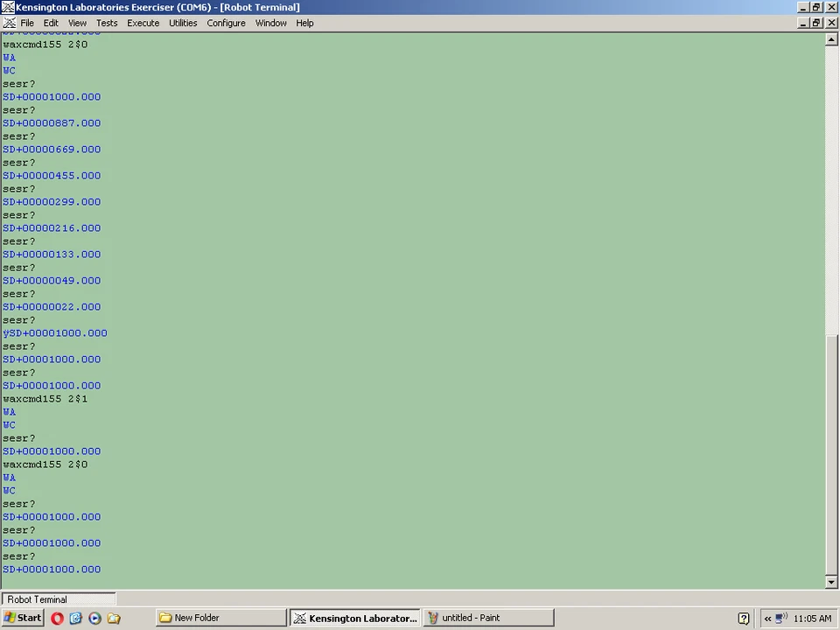Image resolution: width=840 pixels, height=630 pixels.
Task: Restore the Robot Terminal child window
Action: click(x=815, y=23)
